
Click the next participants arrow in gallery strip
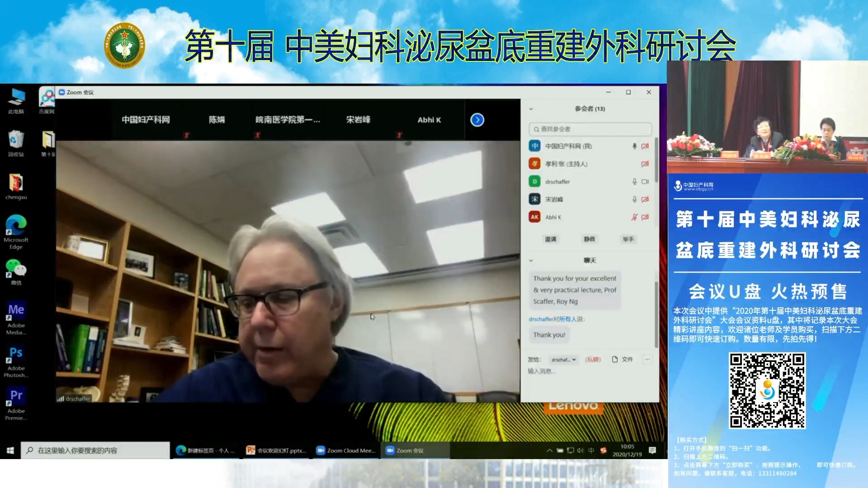pyautogui.click(x=477, y=120)
